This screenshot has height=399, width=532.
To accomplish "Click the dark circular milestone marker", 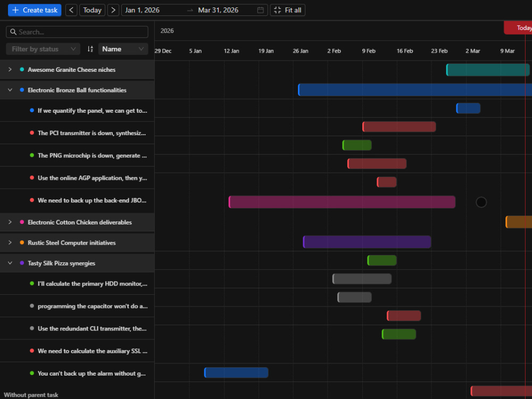I will click(481, 202).
